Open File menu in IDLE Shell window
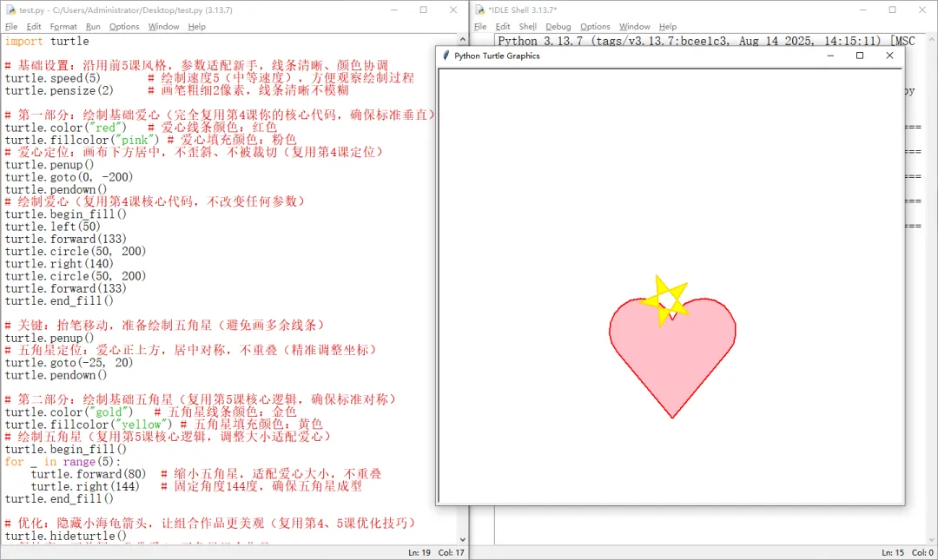Viewport: 938px width, 560px height. click(480, 26)
